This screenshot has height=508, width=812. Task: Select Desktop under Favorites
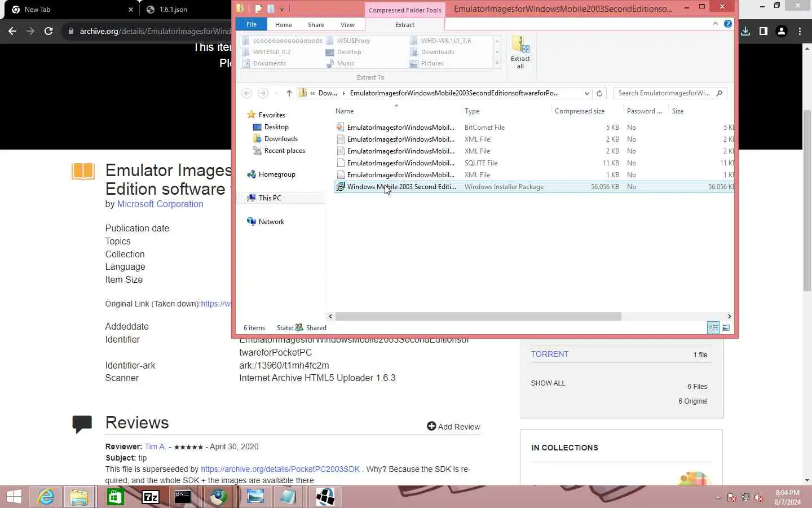click(276, 127)
